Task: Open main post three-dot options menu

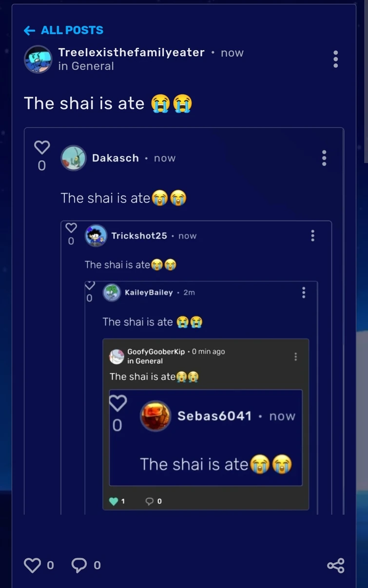Action: pos(335,59)
